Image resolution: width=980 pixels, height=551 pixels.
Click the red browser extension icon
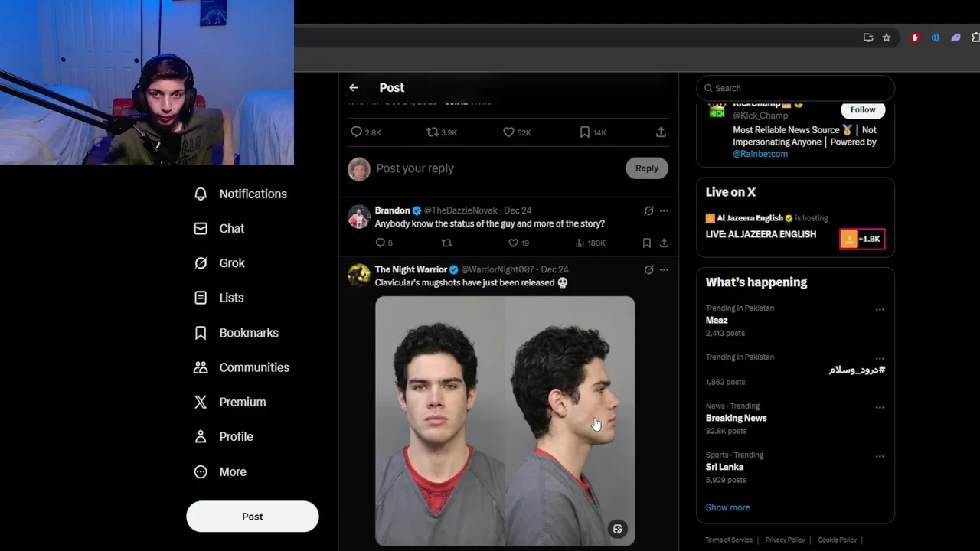[915, 37]
